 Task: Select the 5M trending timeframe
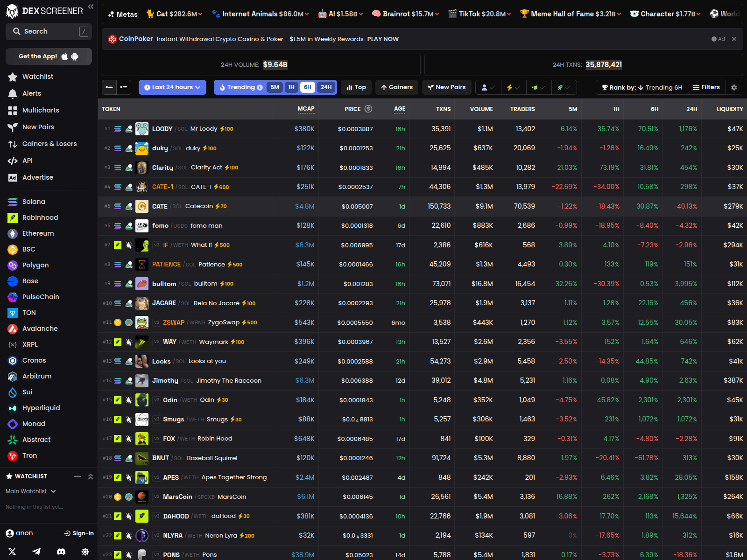pyautogui.click(x=275, y=87)
